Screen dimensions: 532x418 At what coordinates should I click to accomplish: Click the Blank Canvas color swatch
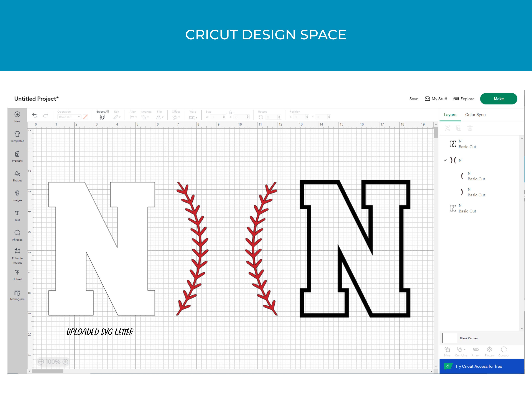pyautogui.click(x=450, y=338)
